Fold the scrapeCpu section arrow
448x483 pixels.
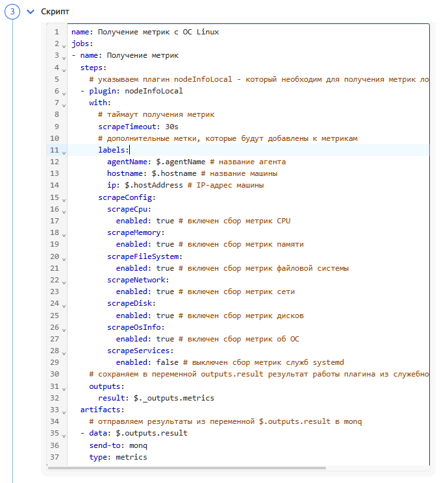pos(64,210)
